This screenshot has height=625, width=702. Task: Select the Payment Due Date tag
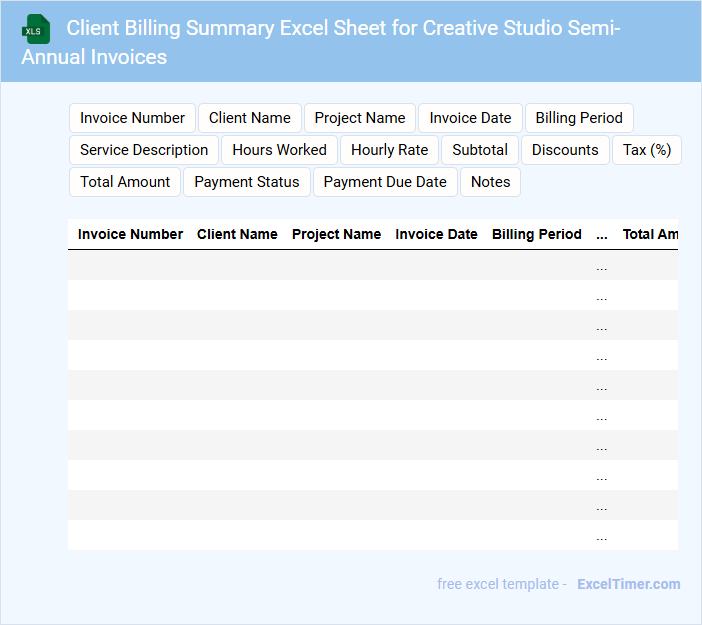385,182
